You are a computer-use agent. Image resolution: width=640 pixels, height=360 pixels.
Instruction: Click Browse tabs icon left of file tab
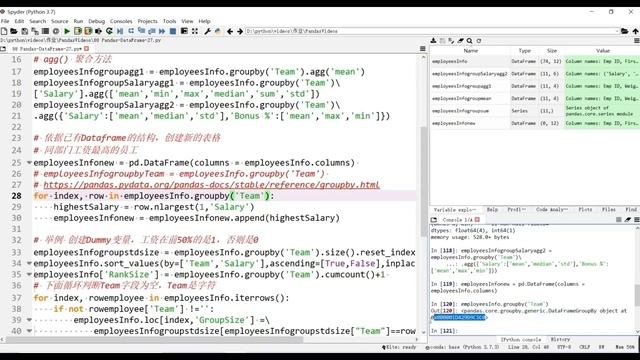click(x=3, y=49)
